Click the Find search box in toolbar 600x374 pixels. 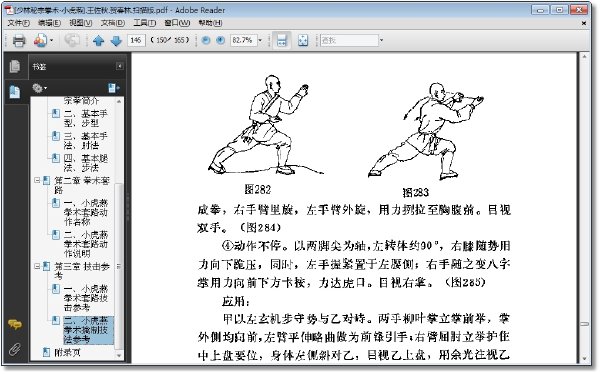349,40
